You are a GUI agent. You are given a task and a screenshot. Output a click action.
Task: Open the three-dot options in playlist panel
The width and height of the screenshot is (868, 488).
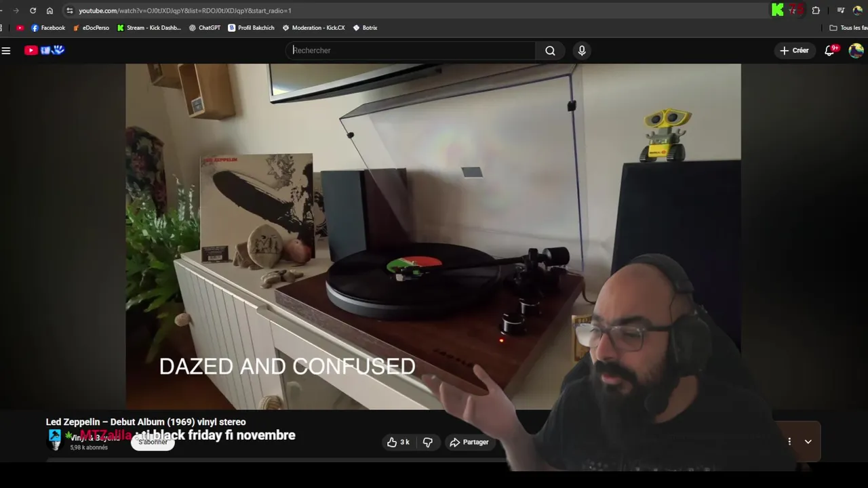[789, 441]
